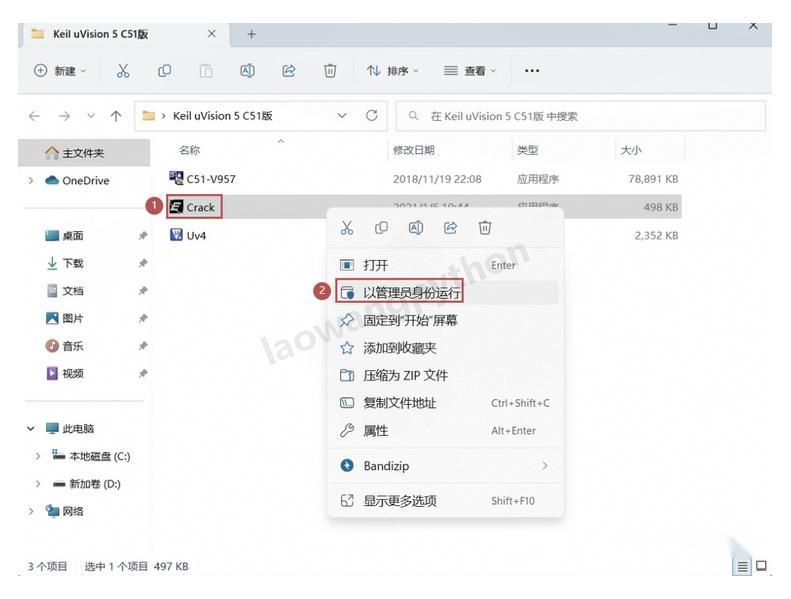The height and width of the screenshot is (599, 791).
Task: Select 添加到收藏夹 menu entry
Action: coord(444,348)
